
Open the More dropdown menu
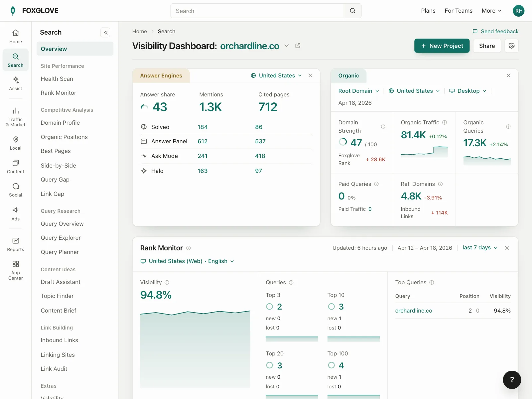491,11
